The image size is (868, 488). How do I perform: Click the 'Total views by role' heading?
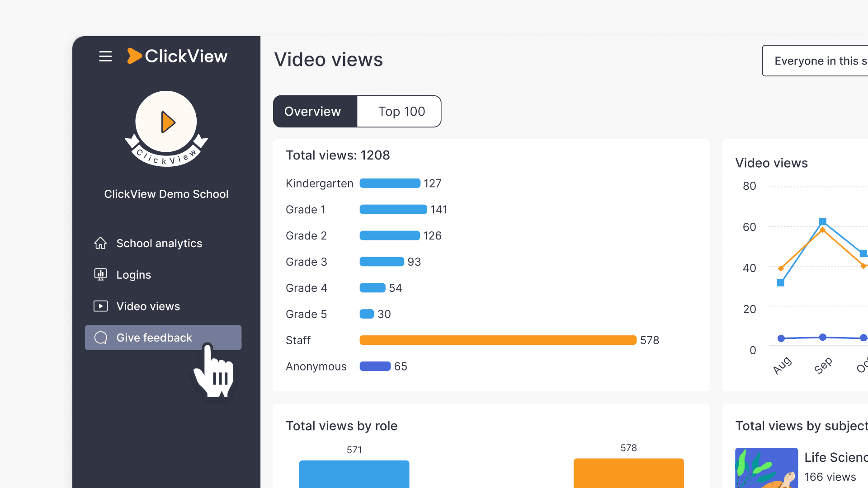click(x=342, y=426)
